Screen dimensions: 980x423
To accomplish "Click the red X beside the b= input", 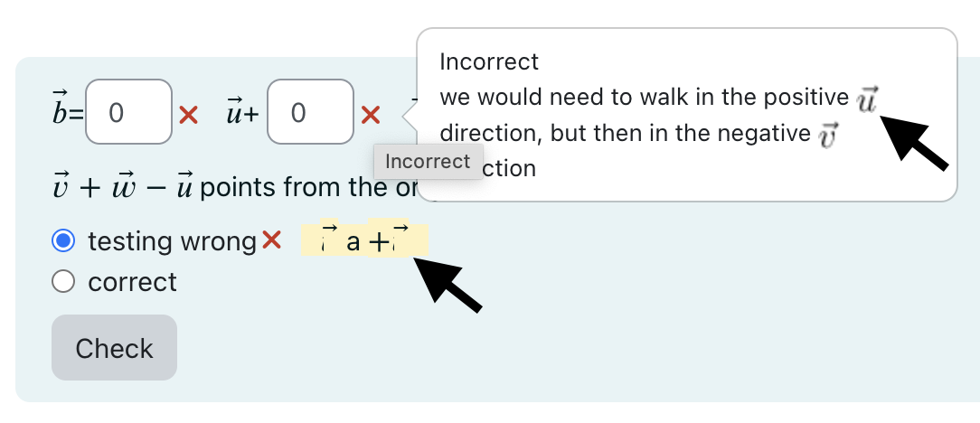I will pyautogui.click(x=188, y=115).
